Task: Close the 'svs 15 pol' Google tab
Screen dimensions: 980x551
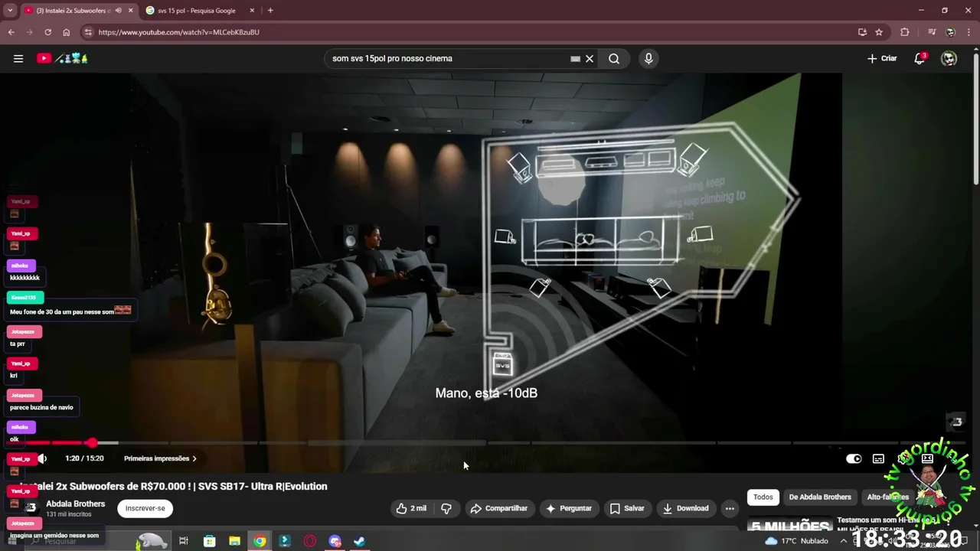Action: click(252, 11)
